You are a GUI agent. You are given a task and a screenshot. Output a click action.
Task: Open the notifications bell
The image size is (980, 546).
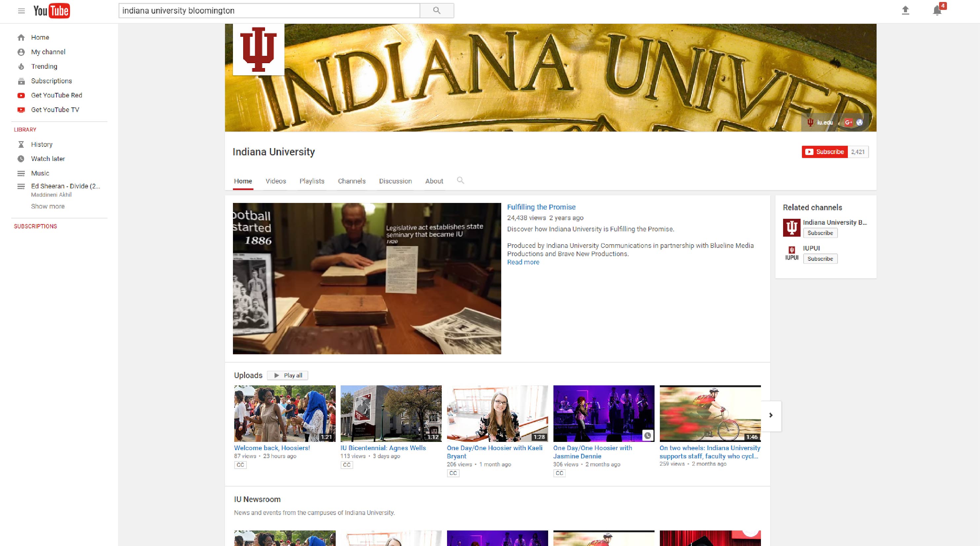click(937, 10)
